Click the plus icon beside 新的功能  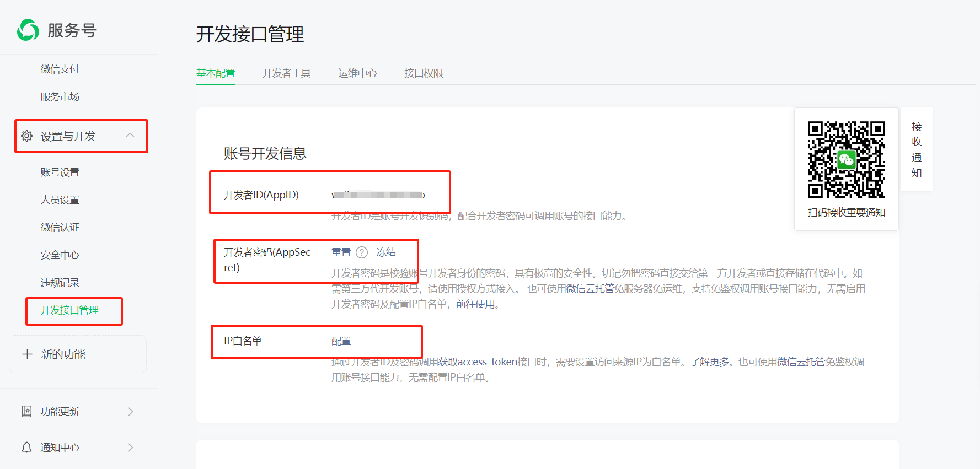27,354
